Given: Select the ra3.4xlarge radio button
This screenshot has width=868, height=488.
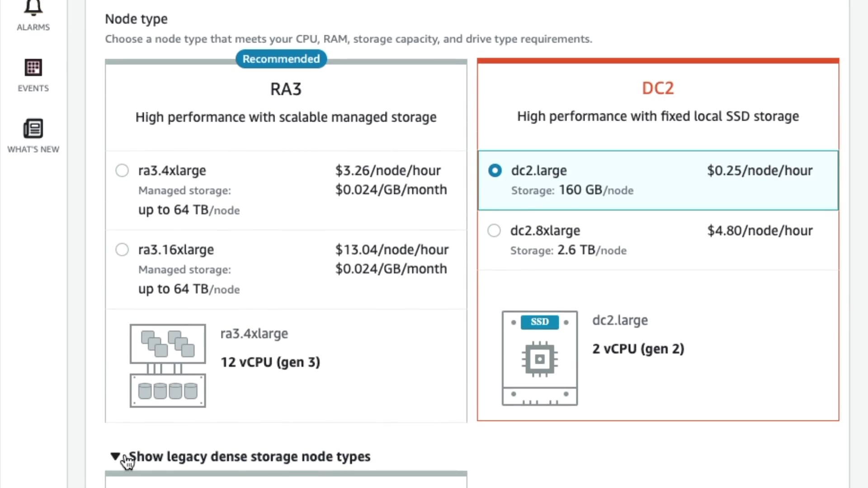Looking at the screenshot, I should pyautogui.click(x=122, y=170).
